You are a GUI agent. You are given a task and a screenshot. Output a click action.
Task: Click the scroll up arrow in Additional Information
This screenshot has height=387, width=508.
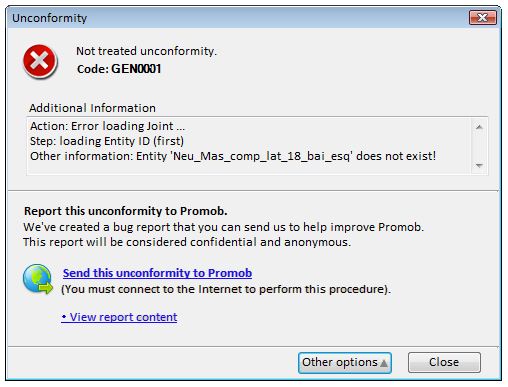click(x=479, y=127)
